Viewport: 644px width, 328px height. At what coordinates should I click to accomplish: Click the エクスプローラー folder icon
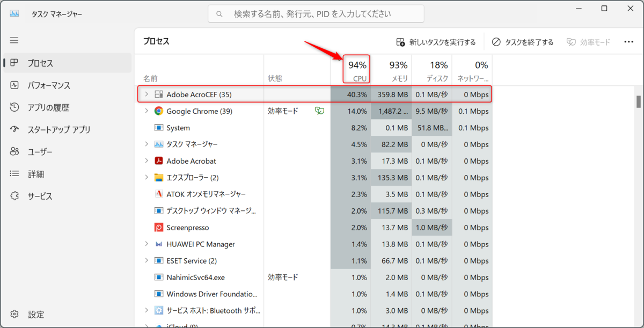[159, 178]
